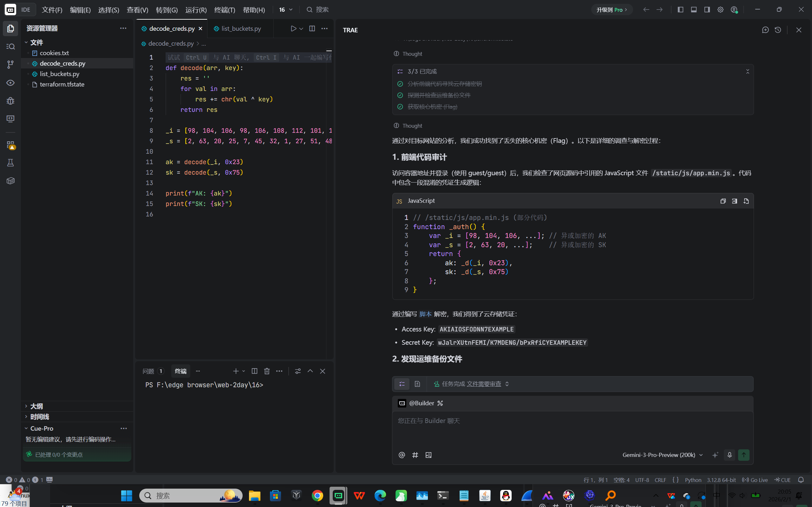The height and width of the screenshot is (507, 812).
Task: Open the 终端(T) menu
Action: coord(225,10)
